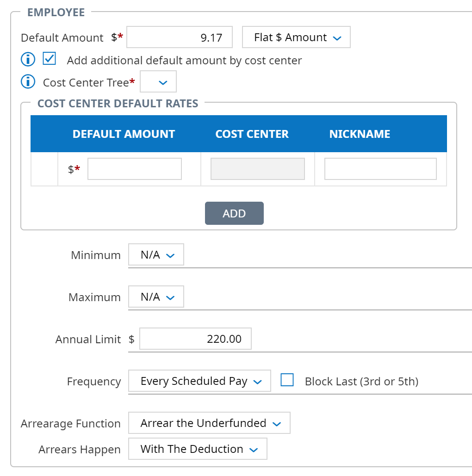Click the DEFAULT AMOUNT column header

point(124,134)
